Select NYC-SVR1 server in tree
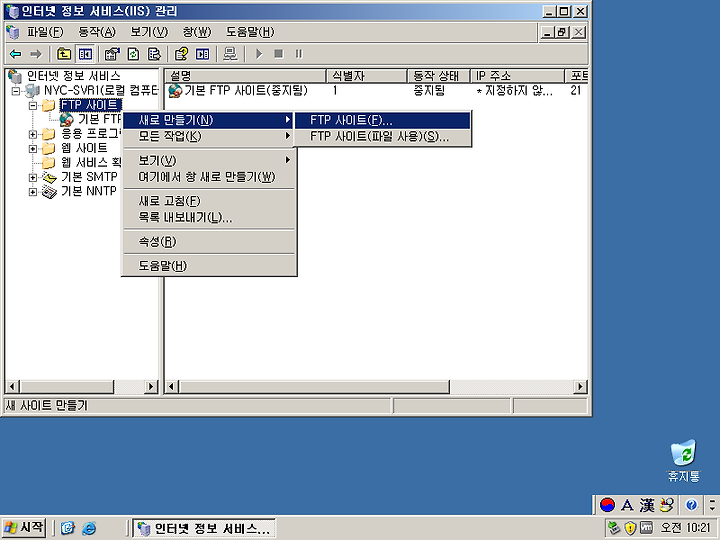 101,90
